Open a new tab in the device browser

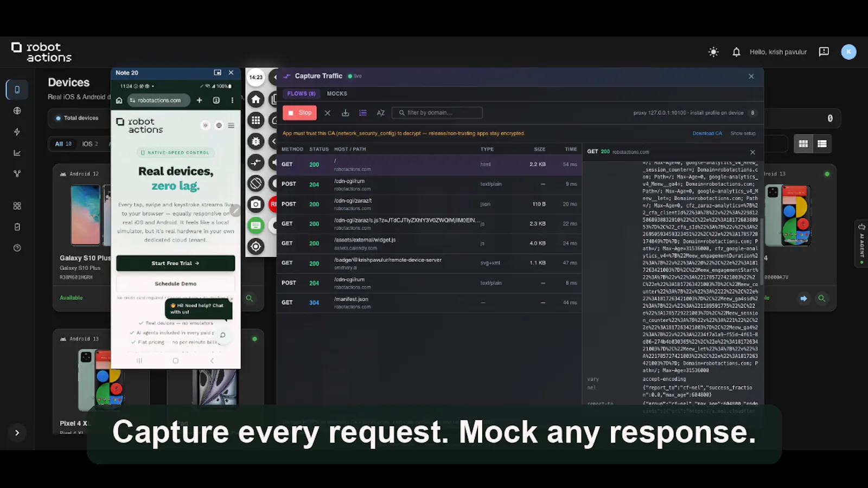click(x=199, y=100)
